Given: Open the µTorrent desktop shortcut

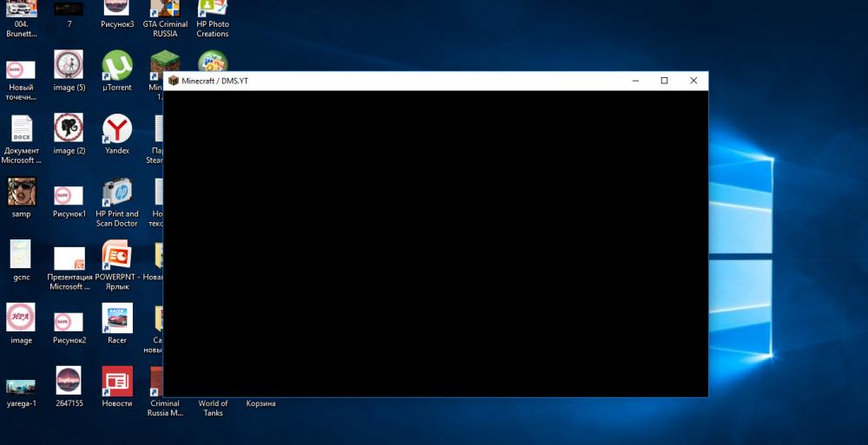Looking at the screenshot, I should pyautogui.click(x=116, y=67).
